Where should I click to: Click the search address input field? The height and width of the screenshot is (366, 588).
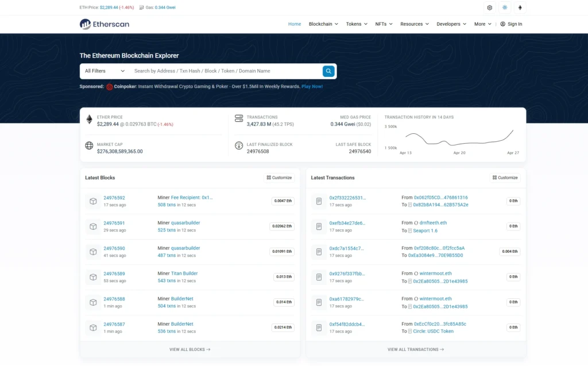coord(225,71)
